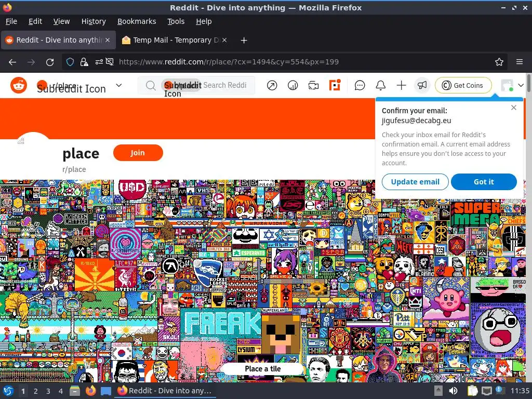The width and height of the screenshot is (532, 399).
Task: Select the Reddit - Dive into anything tab
Action: click(x=58, y=40)
